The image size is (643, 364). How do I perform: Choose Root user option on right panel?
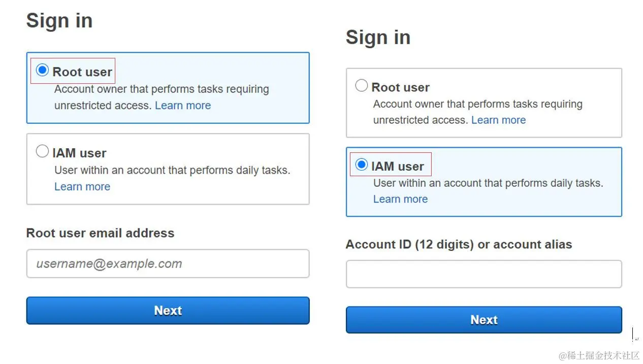pos(361,85)
